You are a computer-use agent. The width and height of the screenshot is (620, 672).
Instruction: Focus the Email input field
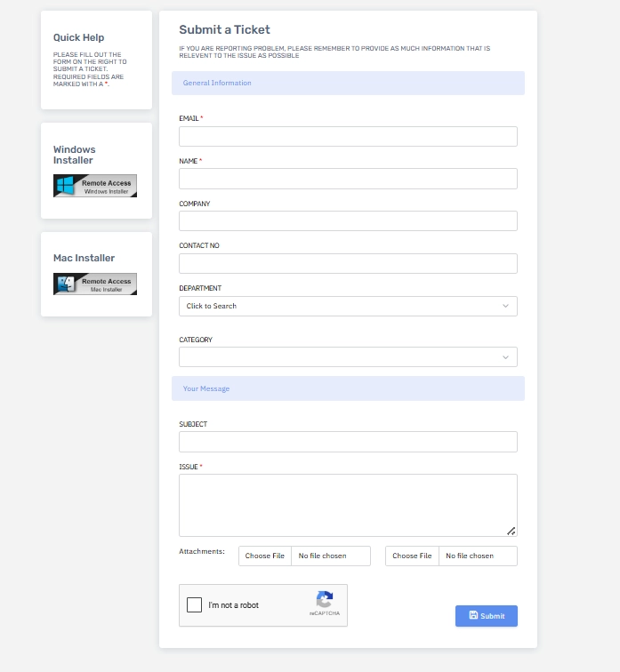[348, 136]
